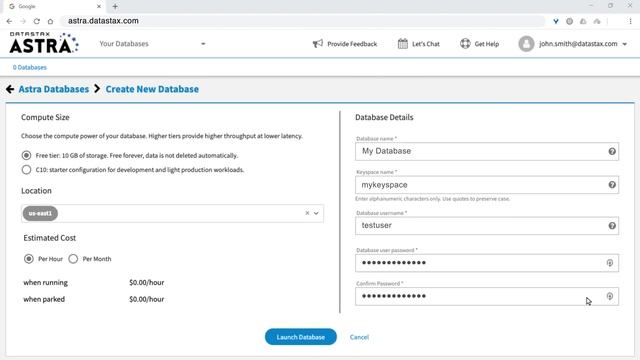Select Per Month estimated cost
Screen dimensions: 640x360
click(x=73, y=259)
